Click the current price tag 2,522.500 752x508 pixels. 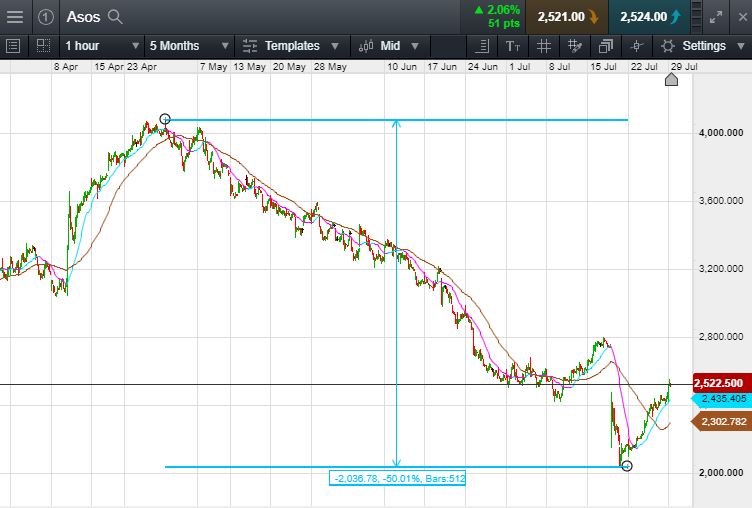point(721,383)
